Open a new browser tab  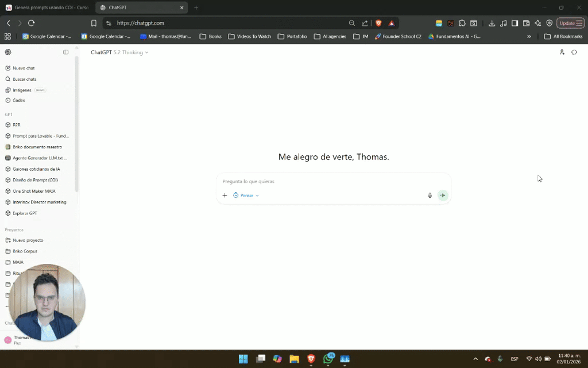196,7
